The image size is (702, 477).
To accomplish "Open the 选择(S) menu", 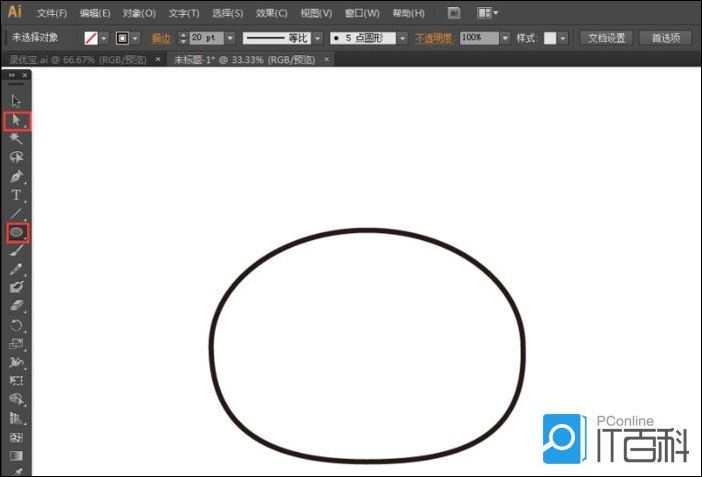I will [228, 13].
